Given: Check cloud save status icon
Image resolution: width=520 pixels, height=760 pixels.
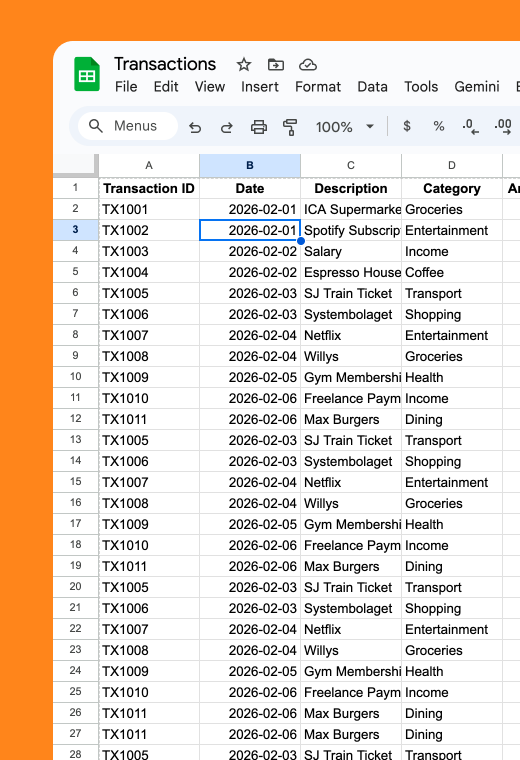Looking at the screenshot, I should click(308, 64).
